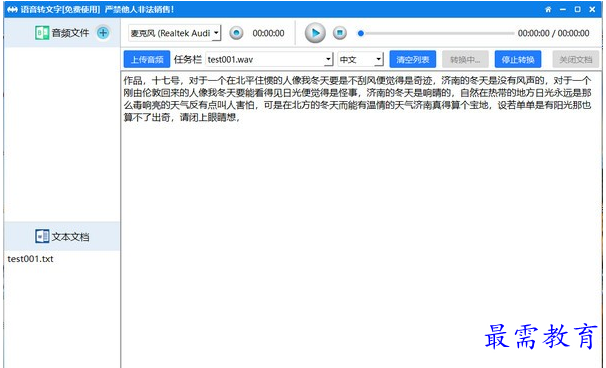Click the 任务栏 label

point(187,60)
